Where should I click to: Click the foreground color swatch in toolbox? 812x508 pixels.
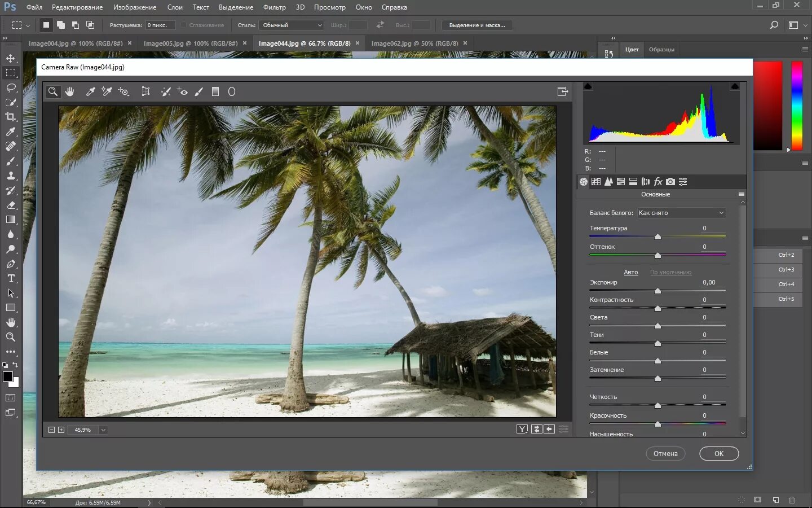point(8,376)
